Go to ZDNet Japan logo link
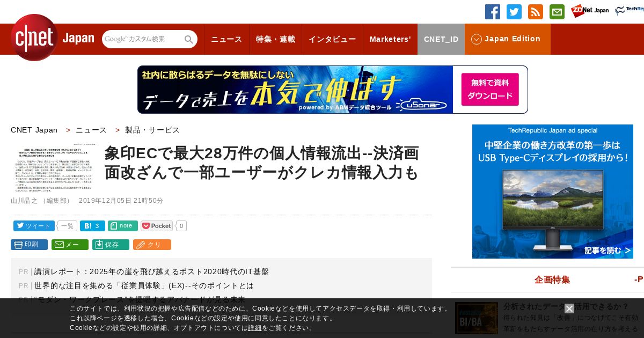 590,11
